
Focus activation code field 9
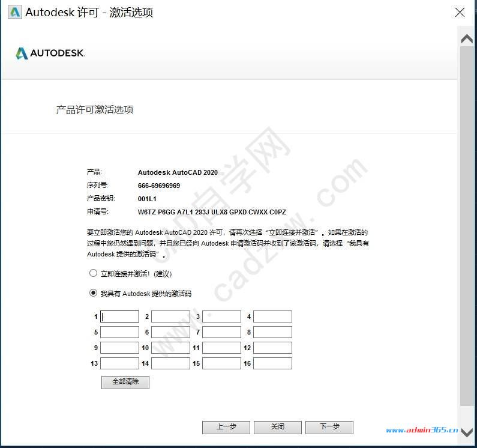pos(119,348)
